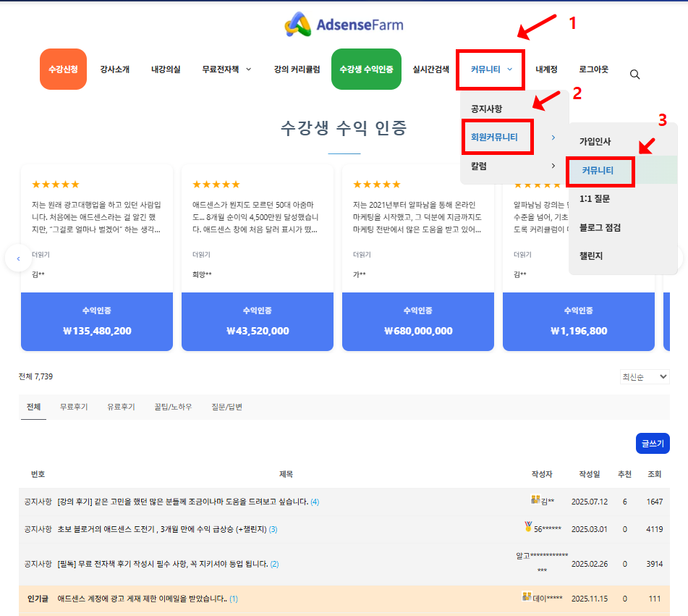Click the ₩43,520,000 수익인증 card
Viewport: 688px width, 616px height.
pyautogui.click(x=258, y=322)
